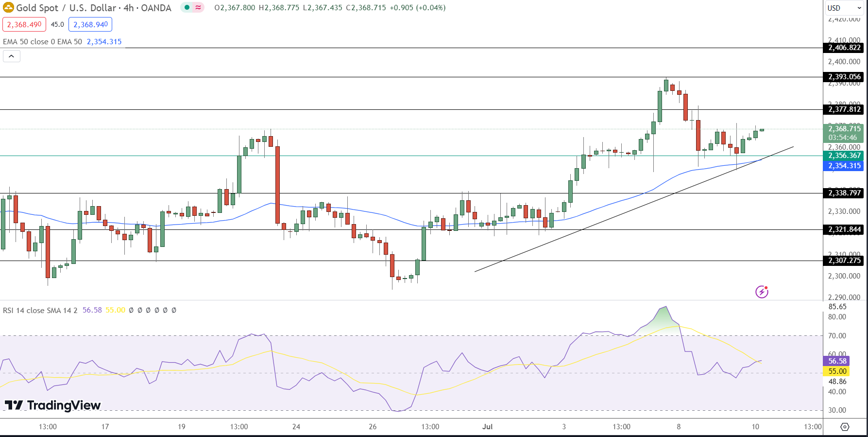Select the EMA 50 close indicator legend
868x437 pixels.
click(42, 42)
